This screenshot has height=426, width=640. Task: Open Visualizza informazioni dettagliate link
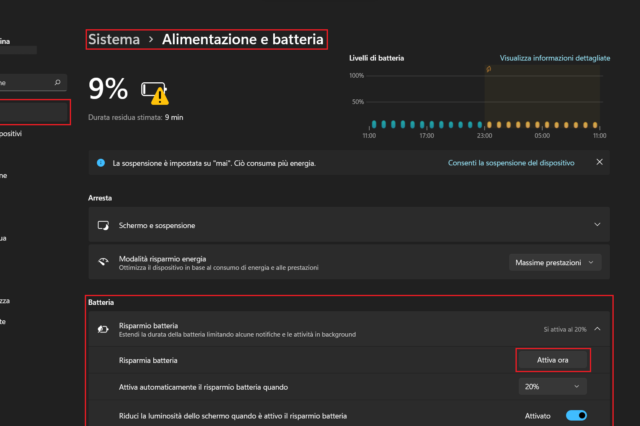click(554, 59)
